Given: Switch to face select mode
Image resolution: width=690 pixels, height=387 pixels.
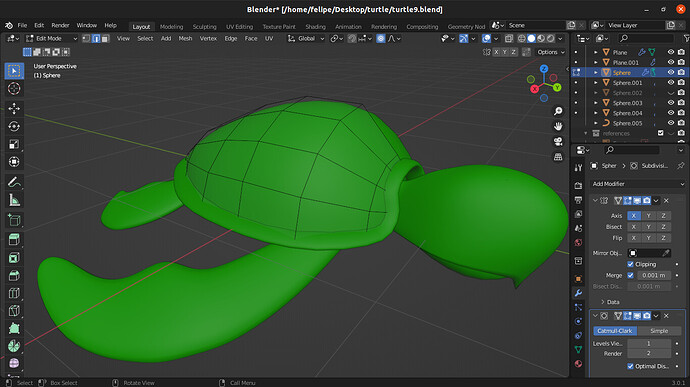Looking at the screenshot, I should coord(105,39).
